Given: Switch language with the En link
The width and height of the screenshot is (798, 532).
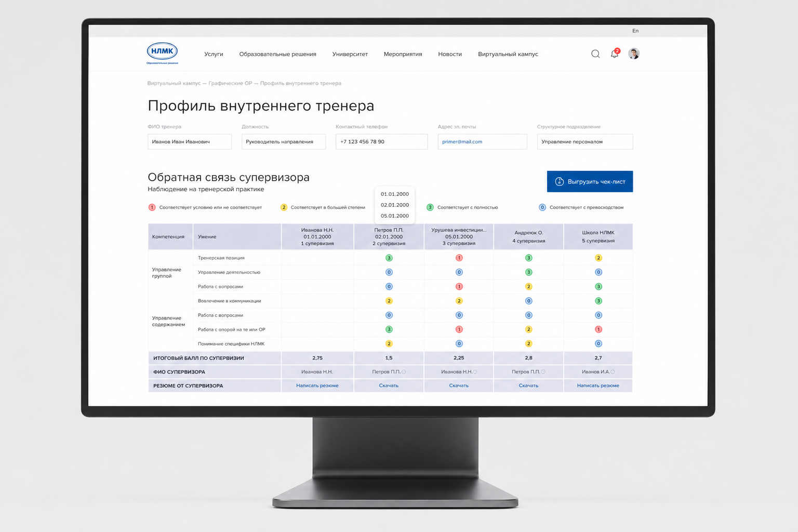Looking at the screenshot, I should 635,31.
